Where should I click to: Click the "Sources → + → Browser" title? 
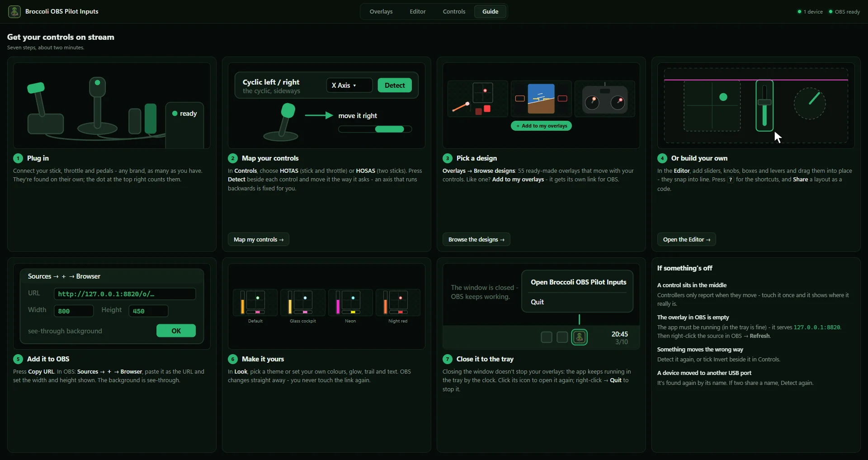64,276
